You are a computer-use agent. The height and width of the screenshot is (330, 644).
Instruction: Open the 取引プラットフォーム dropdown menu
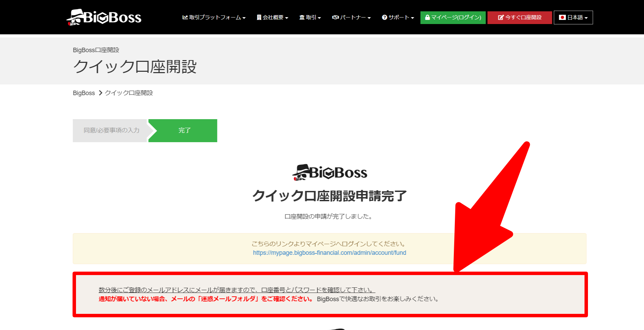point(214,18)
